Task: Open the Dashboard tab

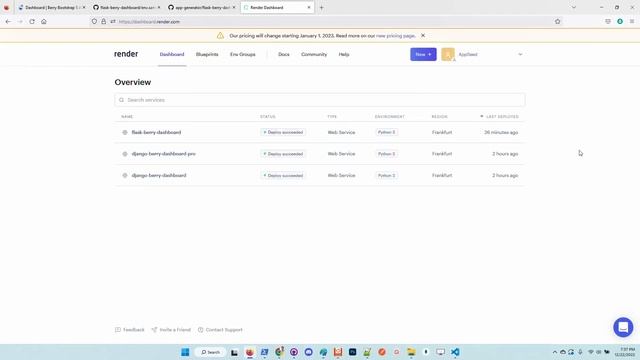Action: point(172,54)
